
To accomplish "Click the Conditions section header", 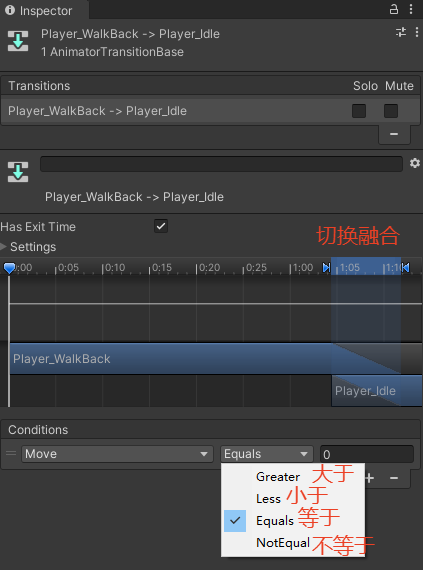I will pyautogui.click(x=211, y=430).
